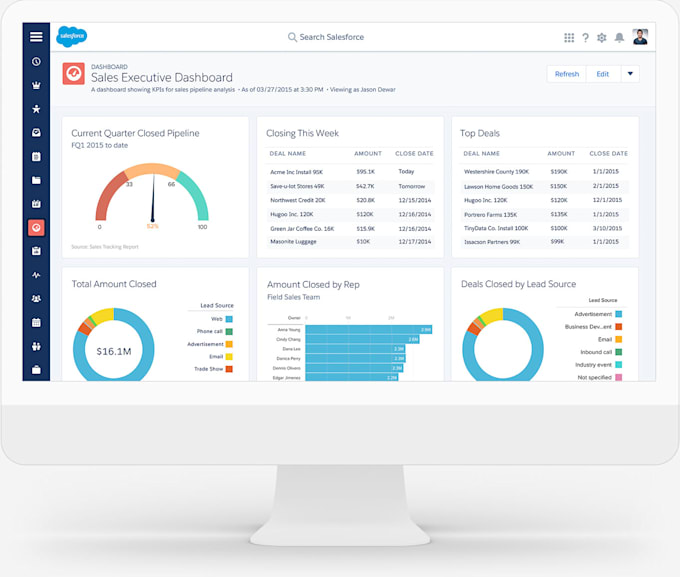
Task: Select the Green Jar Coffee Co. 16K row
Action: pos(350,229)
